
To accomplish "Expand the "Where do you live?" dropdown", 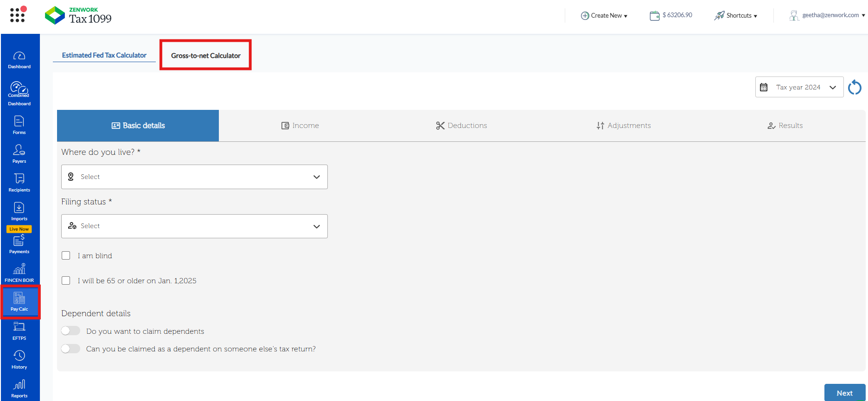I will [x=194, y=177].
